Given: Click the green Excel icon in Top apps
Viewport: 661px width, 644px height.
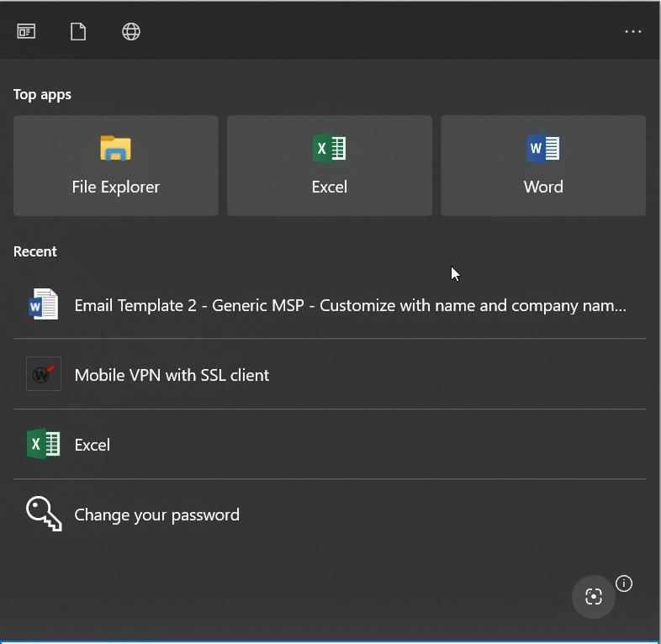Looking at the screenshot, I should pyautogui.click(x=329, y=147).
